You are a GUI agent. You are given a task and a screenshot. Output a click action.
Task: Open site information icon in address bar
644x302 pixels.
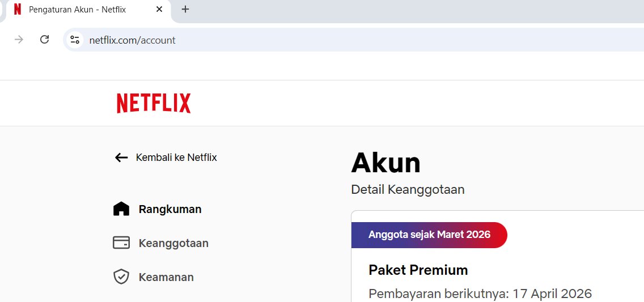click(x=75, y=40)
